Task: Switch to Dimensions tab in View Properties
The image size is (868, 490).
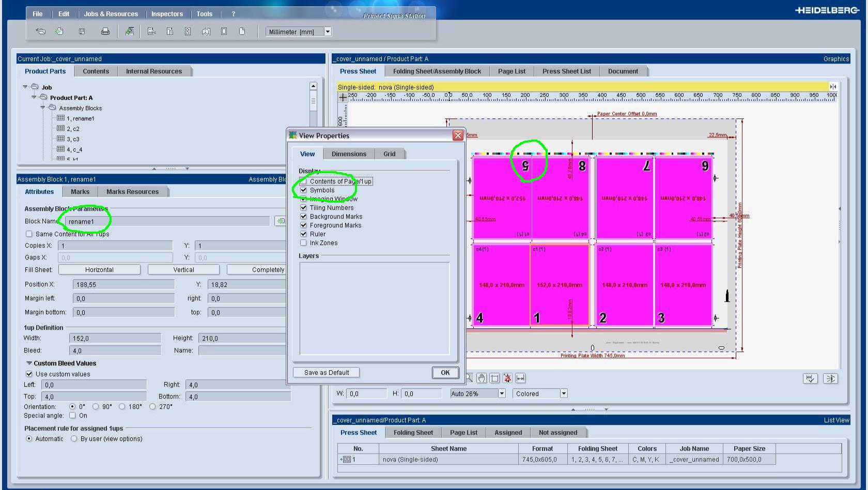Action: click(349, 154)
